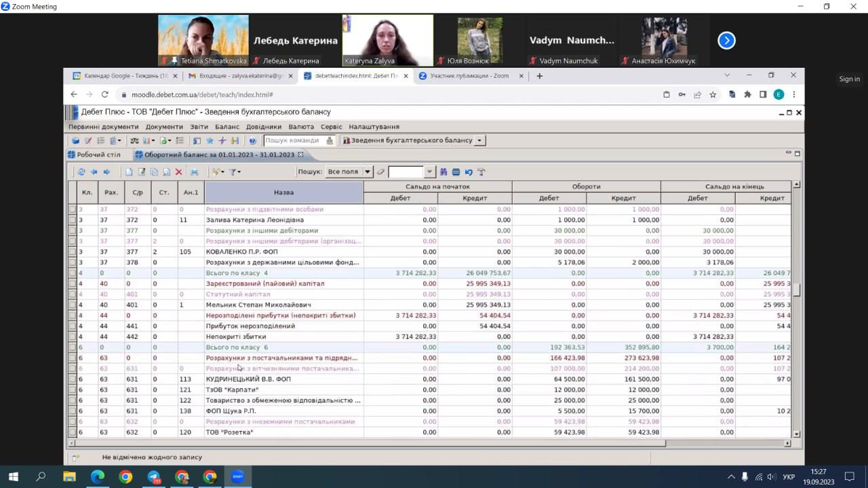The height and width of the screenshot is (488, 868).
Task: Select checkbox for ТОВ "Розетка" row
Action: pos(72,432)
